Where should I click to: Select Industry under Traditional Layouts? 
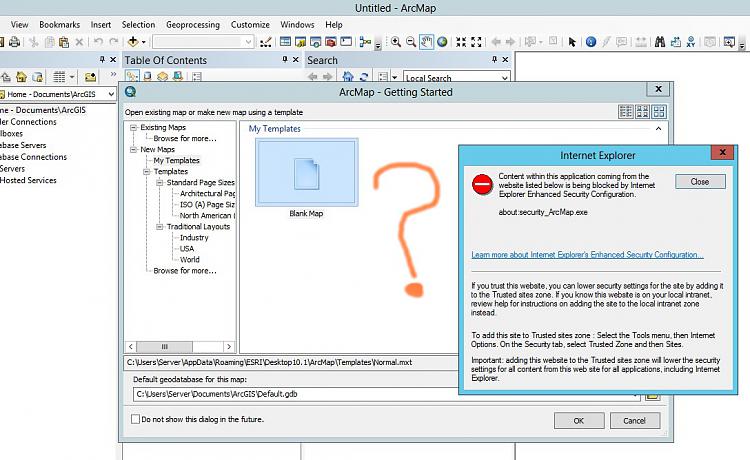coord(194,238)
